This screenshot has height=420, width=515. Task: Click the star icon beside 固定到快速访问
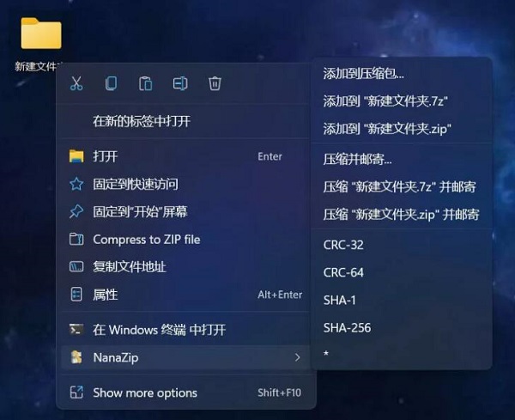[76, 184]
